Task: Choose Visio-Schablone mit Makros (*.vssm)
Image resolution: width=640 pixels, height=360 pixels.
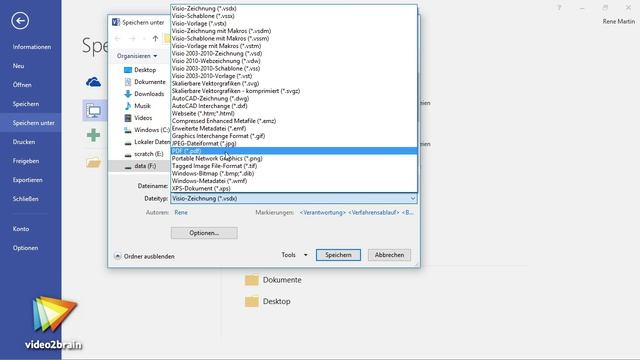Action: [294, 38]
